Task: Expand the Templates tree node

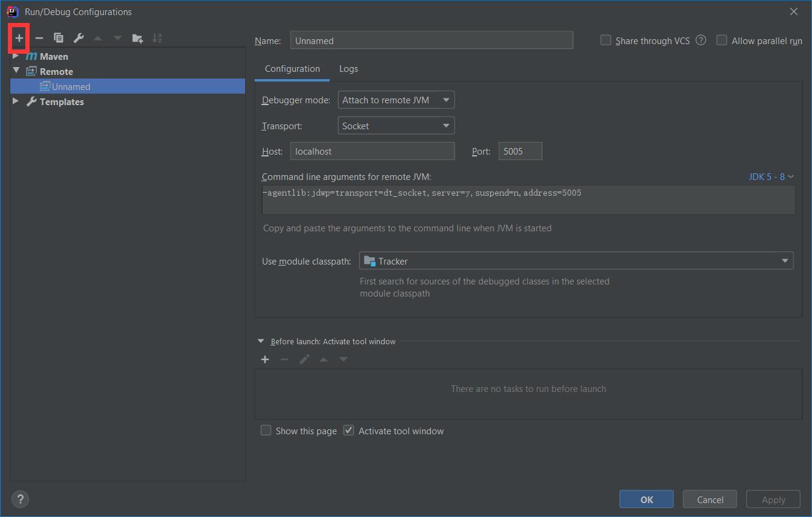Action: click(16, 101)
